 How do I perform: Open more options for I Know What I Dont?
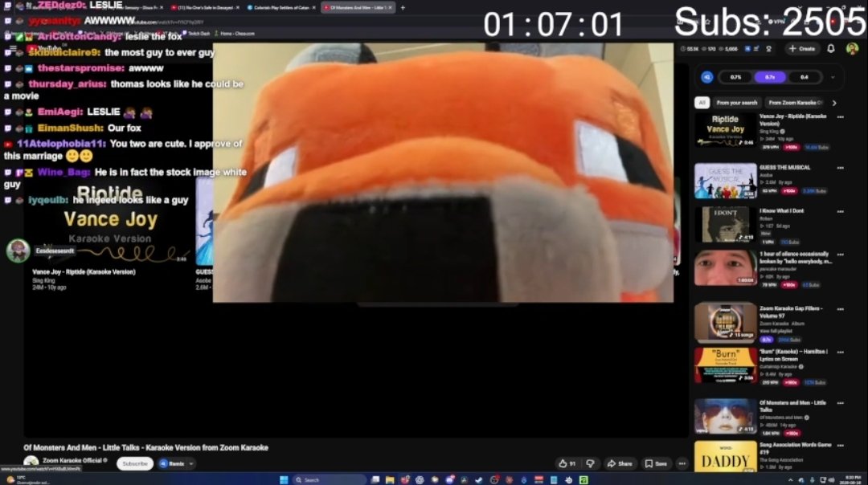pyautogui.click(x=841, y=211)
